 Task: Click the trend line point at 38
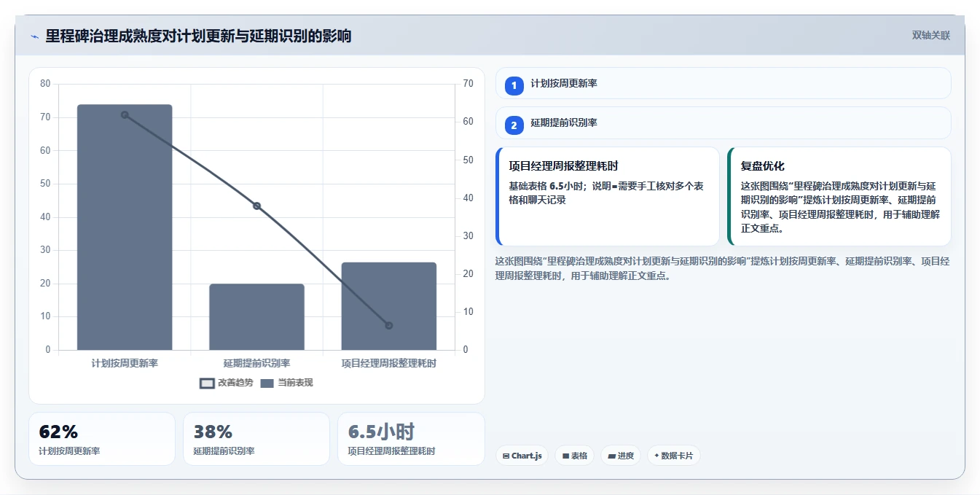coord(256,206)
